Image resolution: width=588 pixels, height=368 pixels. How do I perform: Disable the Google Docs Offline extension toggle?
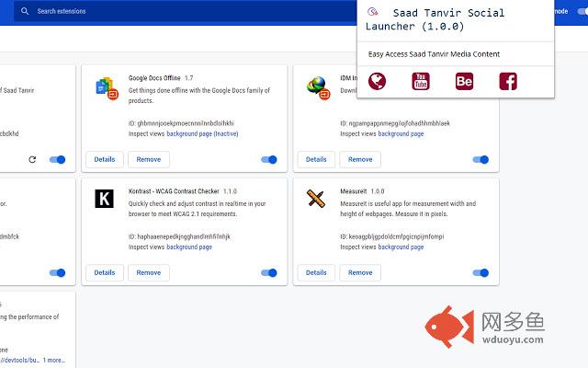pyautogui.click(x=269, y=159)
